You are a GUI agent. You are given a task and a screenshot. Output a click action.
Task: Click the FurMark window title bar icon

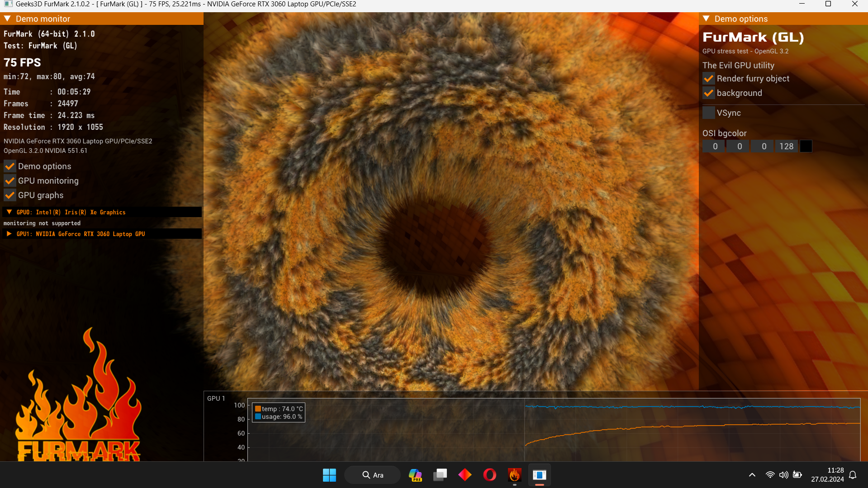(8, 4)
